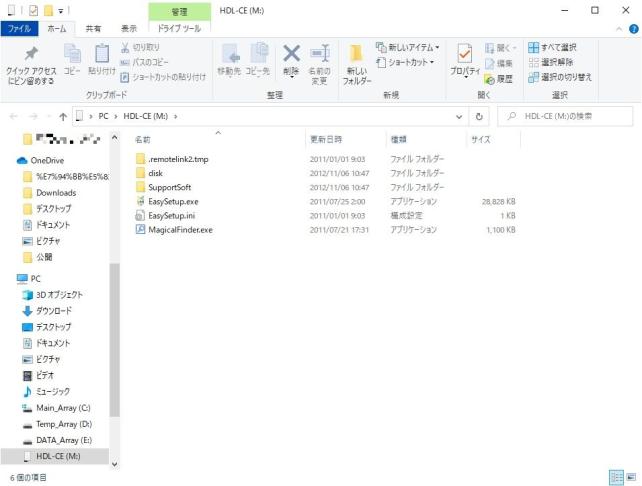Click the Edit command in Open group
The width and height of the screenshot is (642, 486).
498,63
